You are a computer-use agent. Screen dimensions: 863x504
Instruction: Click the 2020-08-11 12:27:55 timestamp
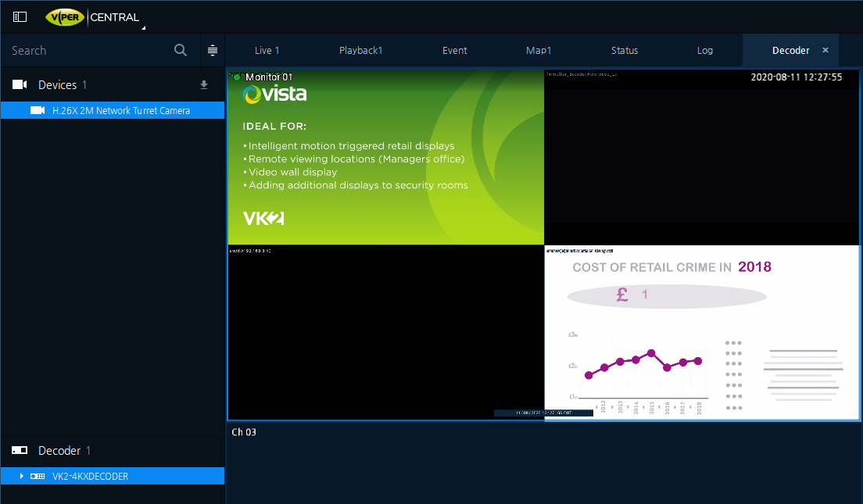tap(797, 77)
